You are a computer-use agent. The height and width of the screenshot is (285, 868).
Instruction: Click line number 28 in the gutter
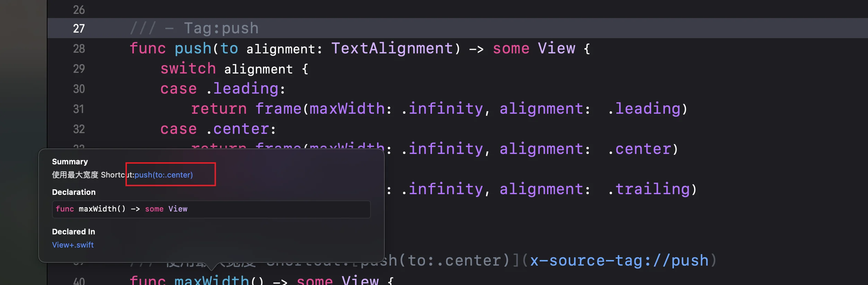79,49
